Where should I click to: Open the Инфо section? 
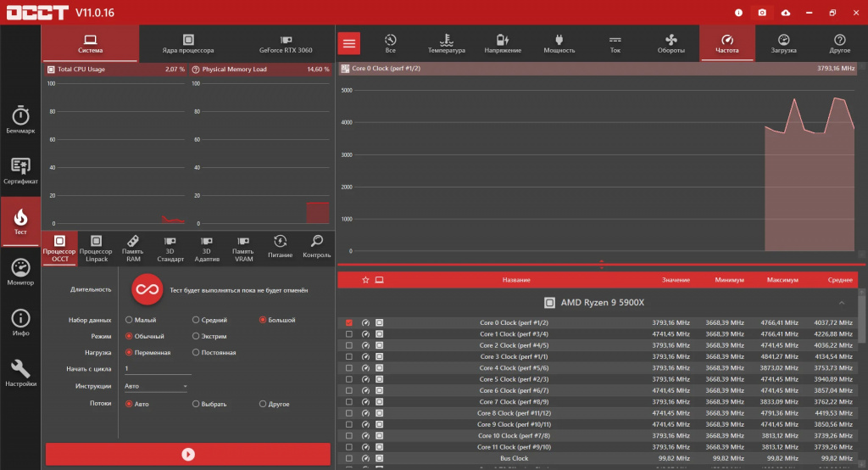[20, 322]
